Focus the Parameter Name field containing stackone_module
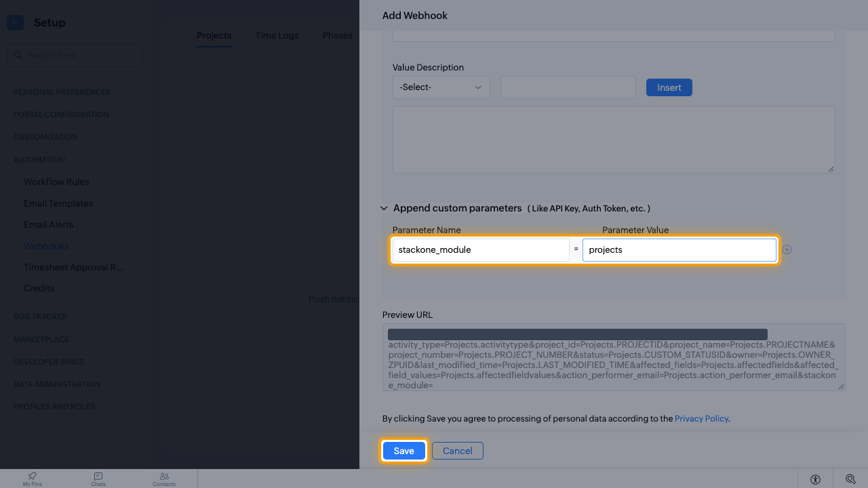 coord(481,250)
